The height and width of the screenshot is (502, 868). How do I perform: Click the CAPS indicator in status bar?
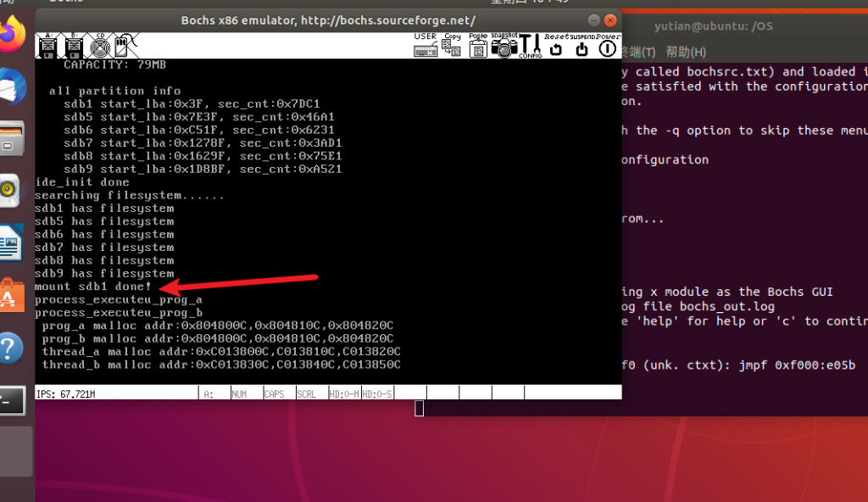(275, 394)
